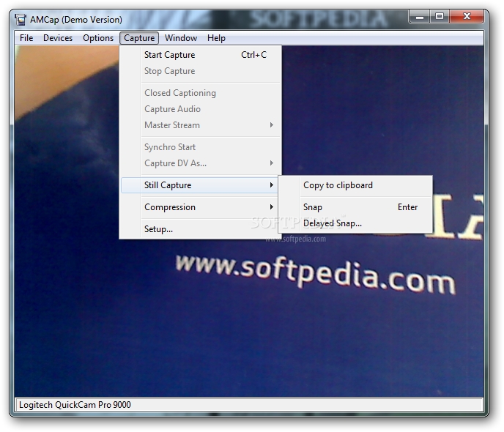Click the greyed Stop Capture entry

[200, 71]
